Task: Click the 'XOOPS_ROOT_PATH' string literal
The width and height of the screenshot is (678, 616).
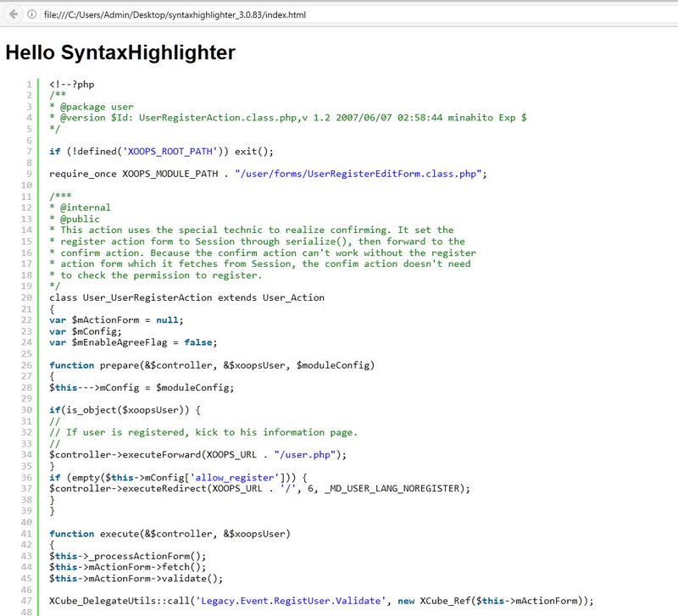Action: click(170, 152)
